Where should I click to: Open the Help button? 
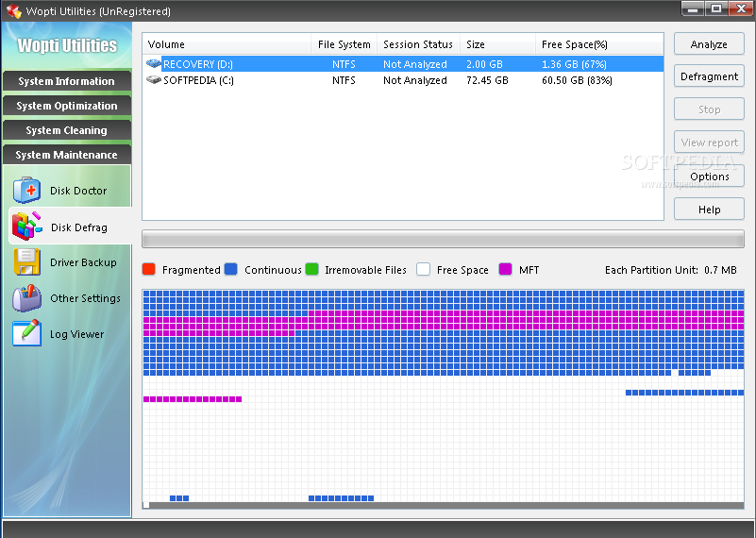tap(709, 210)
